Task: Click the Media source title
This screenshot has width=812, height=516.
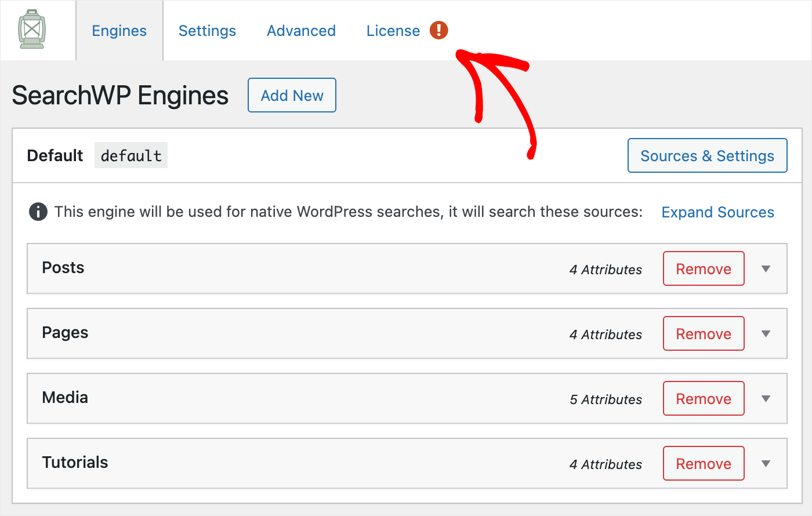Action: point(65,398)
